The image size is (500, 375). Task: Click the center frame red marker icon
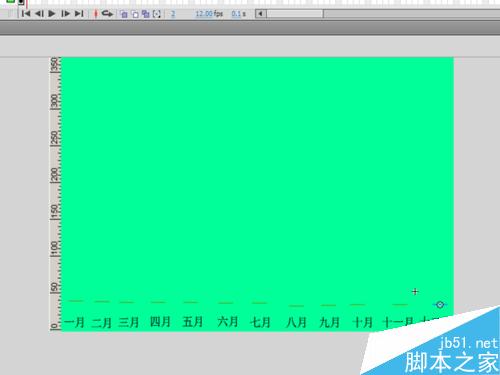pyautogui.click(x=95, y=14)
